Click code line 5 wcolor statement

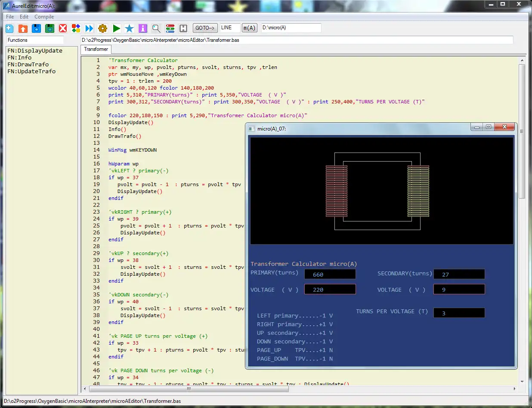coord(161,88)
